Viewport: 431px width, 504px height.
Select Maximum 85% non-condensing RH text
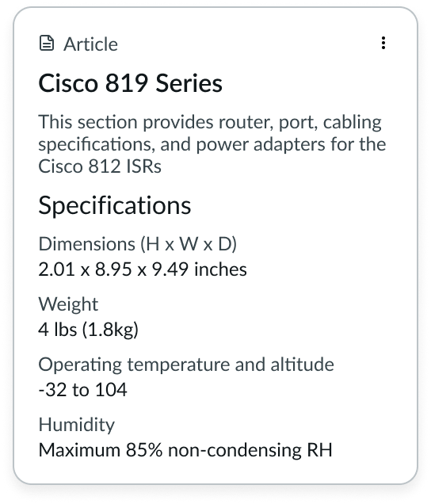(x=185, y=450)
